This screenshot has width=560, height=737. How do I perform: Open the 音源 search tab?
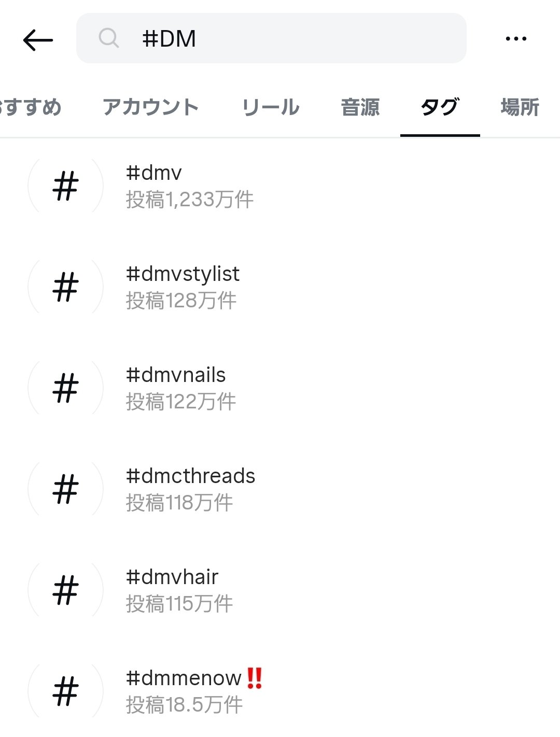point(360,107)
